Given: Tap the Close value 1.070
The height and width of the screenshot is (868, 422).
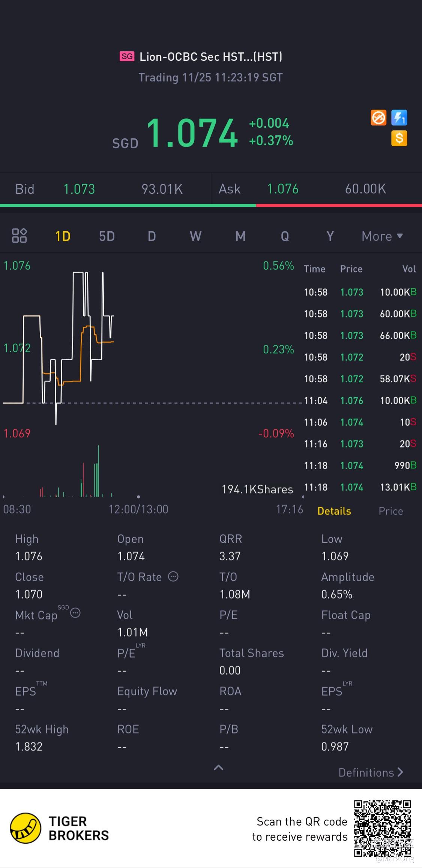Looking at the screenshot, I should click(29, 594).
